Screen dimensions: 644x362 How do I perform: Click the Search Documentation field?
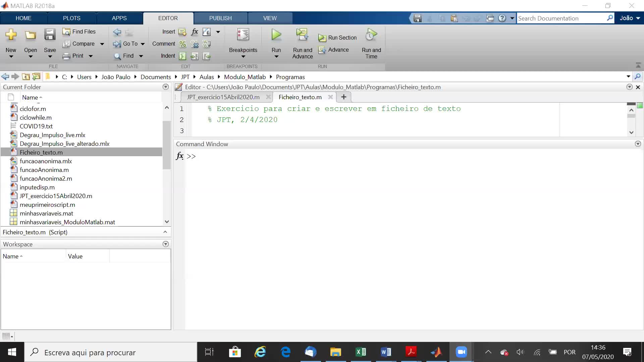[561, 18]
